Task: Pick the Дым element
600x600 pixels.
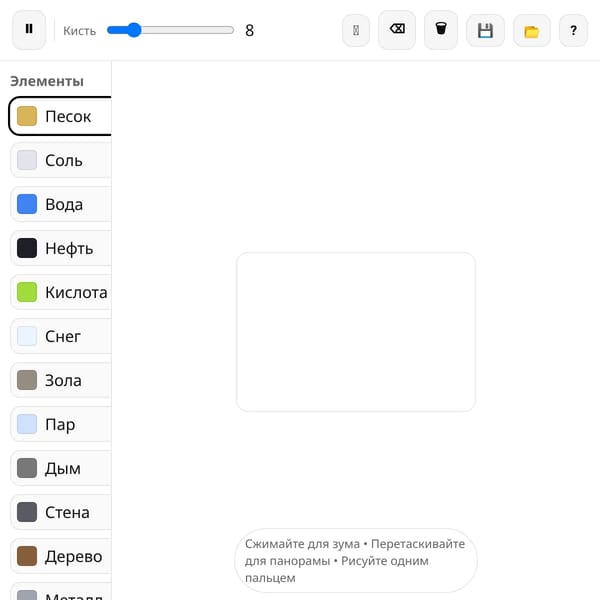Action: (61, 468)
